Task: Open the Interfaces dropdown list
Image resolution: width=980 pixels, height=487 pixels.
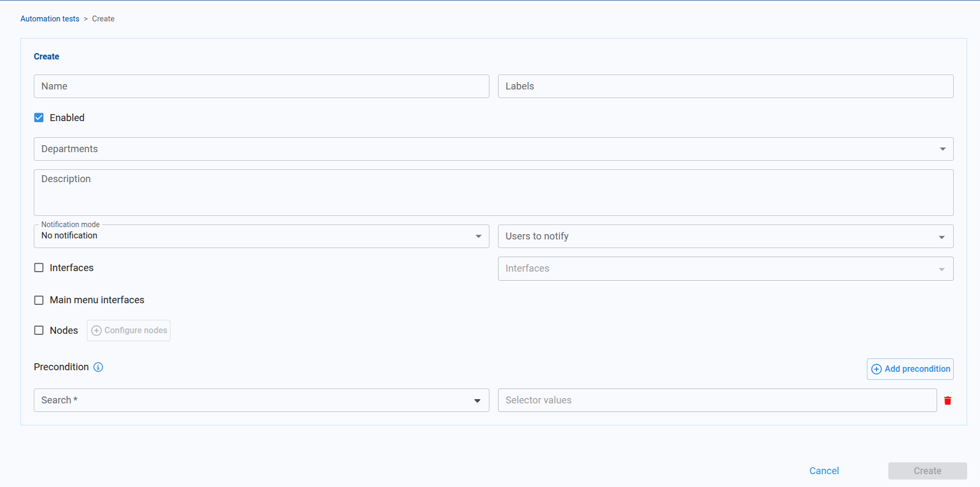Action: point(725,268)
